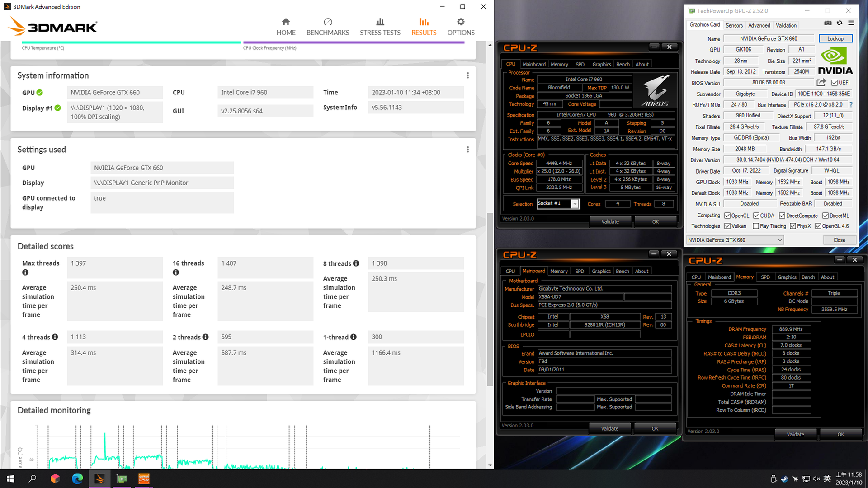868x488 pixels.
Task: Show info tooltip for Max threads score
Action: 25,272
